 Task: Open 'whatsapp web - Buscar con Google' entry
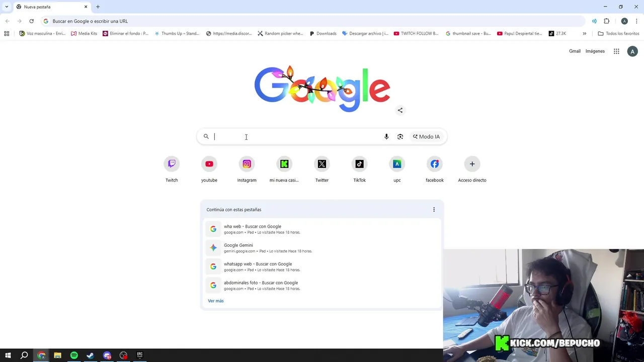click(322, 266)
